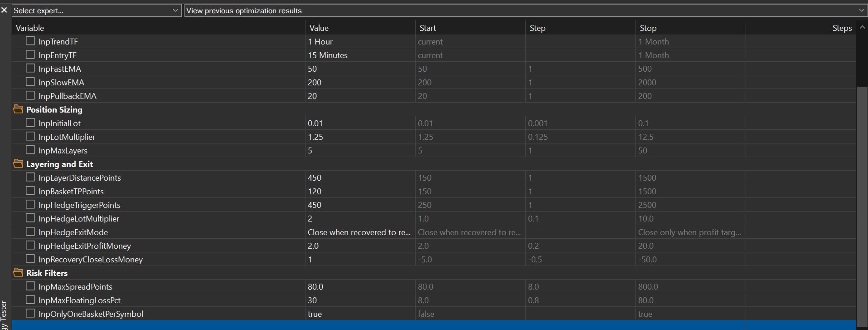The height and width of the screenshot is (330, 868).
Task: Check the InpInitialLot box
Action: pyautogui.click(x=30, y=123)
